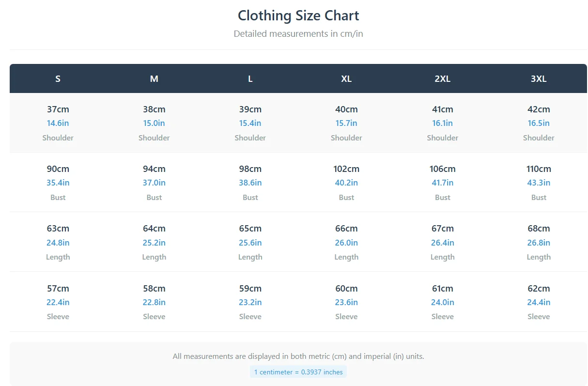Click the 41cm shoulder value for 2XL
This screenshot has width=588, height=386.
coord(442,109)
